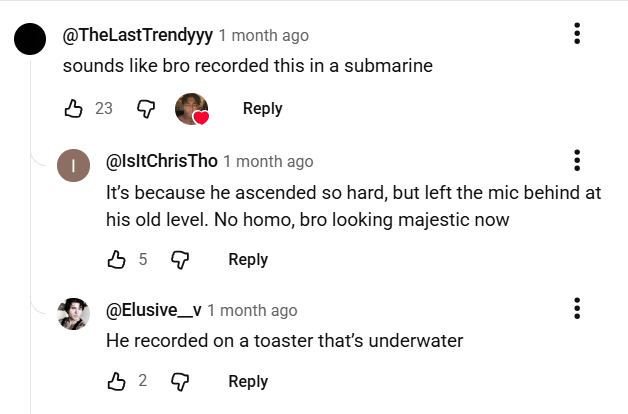Dislike IsItChrisTho's reply

[x=180, y=260]
